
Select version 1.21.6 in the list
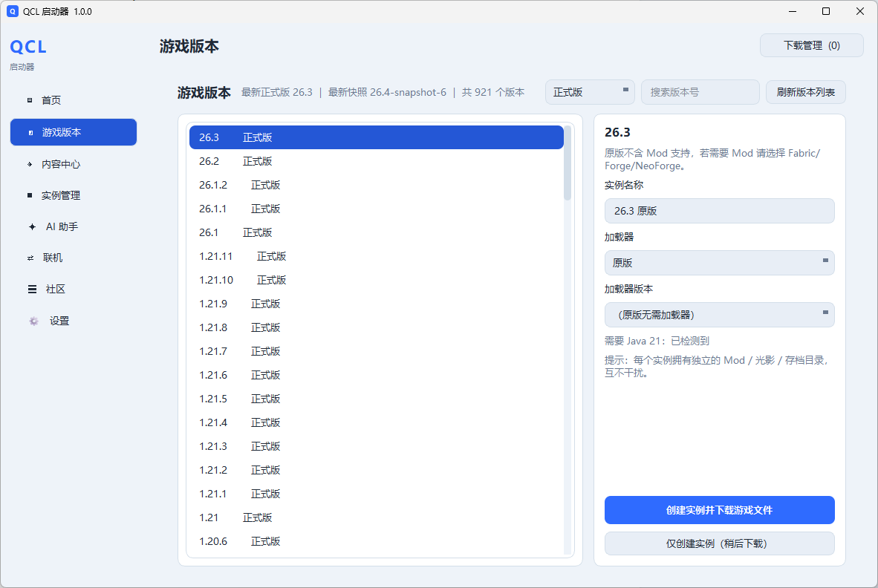pos(377,376)
